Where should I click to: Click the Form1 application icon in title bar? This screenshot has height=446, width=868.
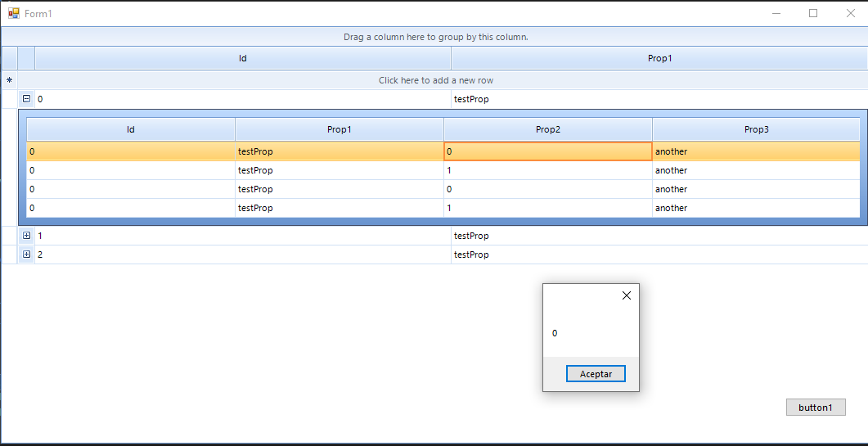(x=14, y=13)
